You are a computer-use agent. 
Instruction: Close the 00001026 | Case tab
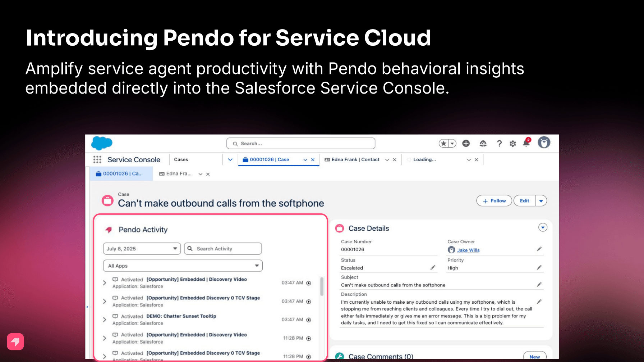click(313, 160)
